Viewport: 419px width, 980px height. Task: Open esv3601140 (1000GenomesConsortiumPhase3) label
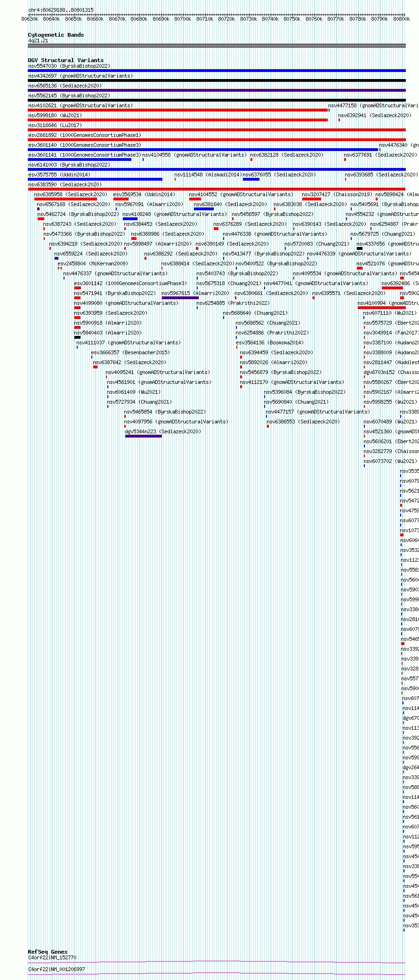(85, 145)
